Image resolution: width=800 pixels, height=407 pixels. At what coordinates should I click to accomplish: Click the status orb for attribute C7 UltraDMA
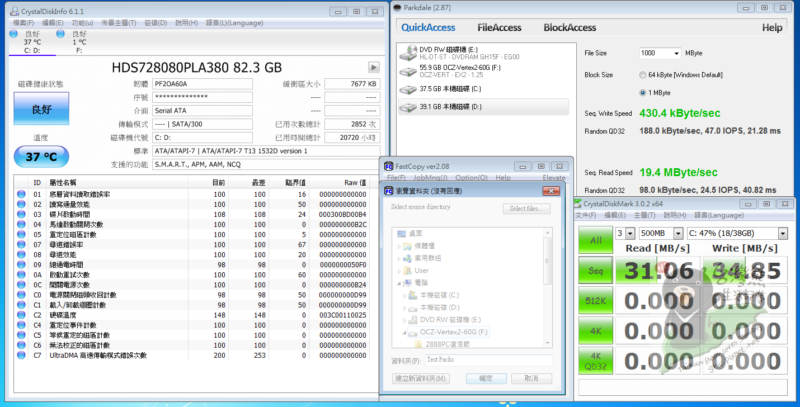tap(21, 355)
